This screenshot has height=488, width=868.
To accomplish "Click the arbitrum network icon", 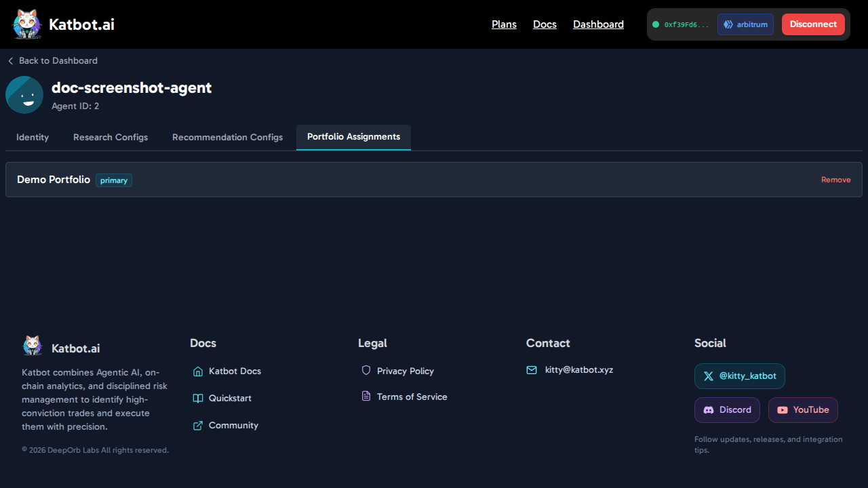I will click(x=728, y=24).
